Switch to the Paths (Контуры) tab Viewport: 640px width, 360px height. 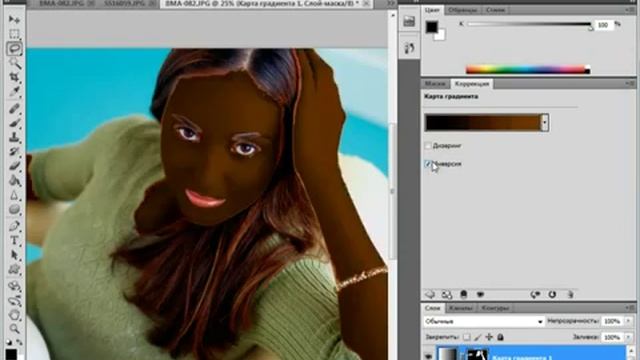(x=495, y=308)
